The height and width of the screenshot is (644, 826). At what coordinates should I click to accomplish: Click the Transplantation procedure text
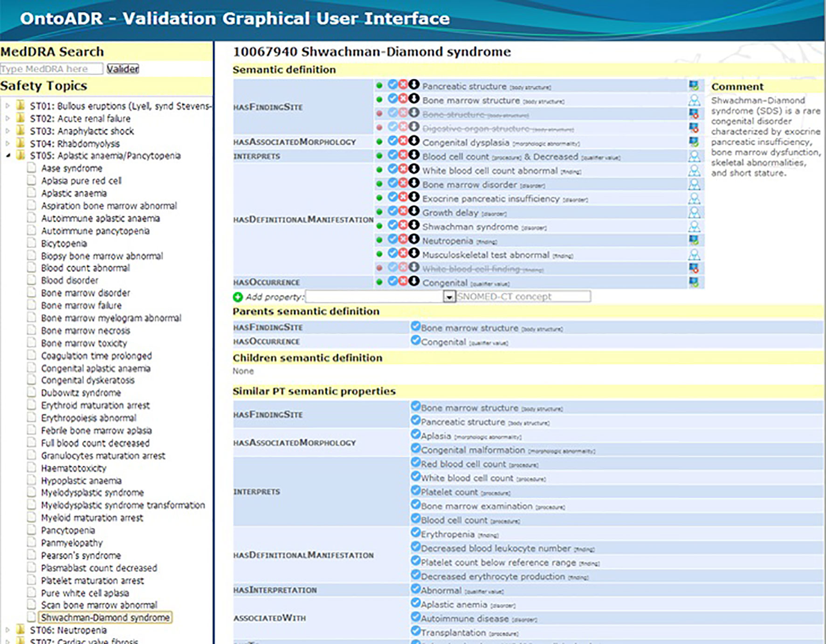click(x=454, y=633)
